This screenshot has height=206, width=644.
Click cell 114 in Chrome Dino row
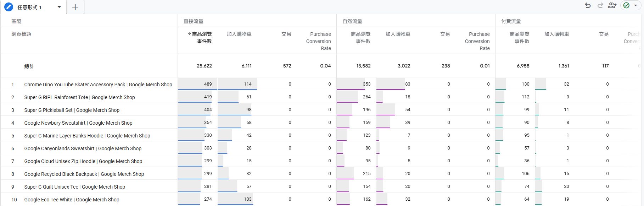tap(248, 84)
